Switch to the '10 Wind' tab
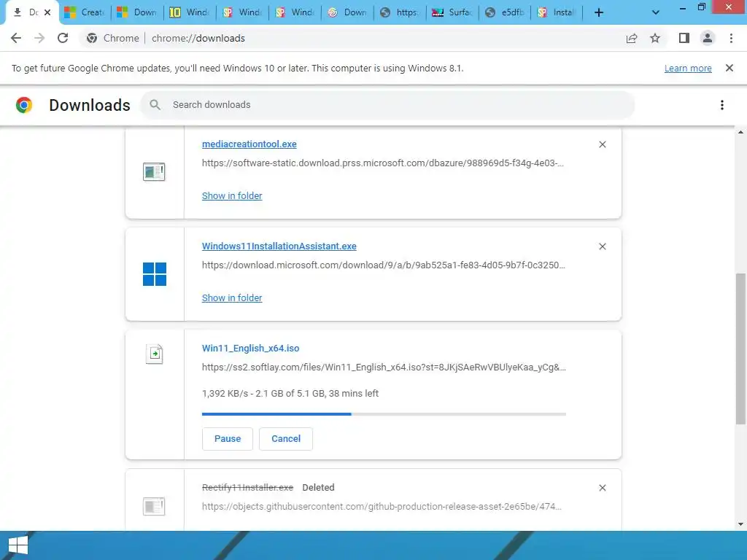Screen dimensions: 747x560 tap(190, 12)
